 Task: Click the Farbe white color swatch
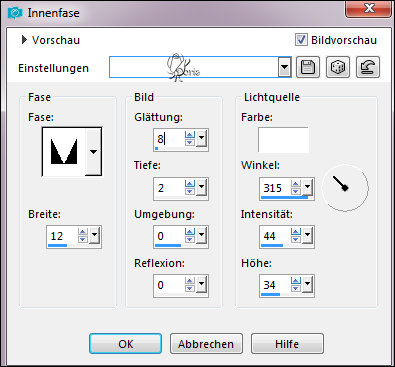click(283, 139)
